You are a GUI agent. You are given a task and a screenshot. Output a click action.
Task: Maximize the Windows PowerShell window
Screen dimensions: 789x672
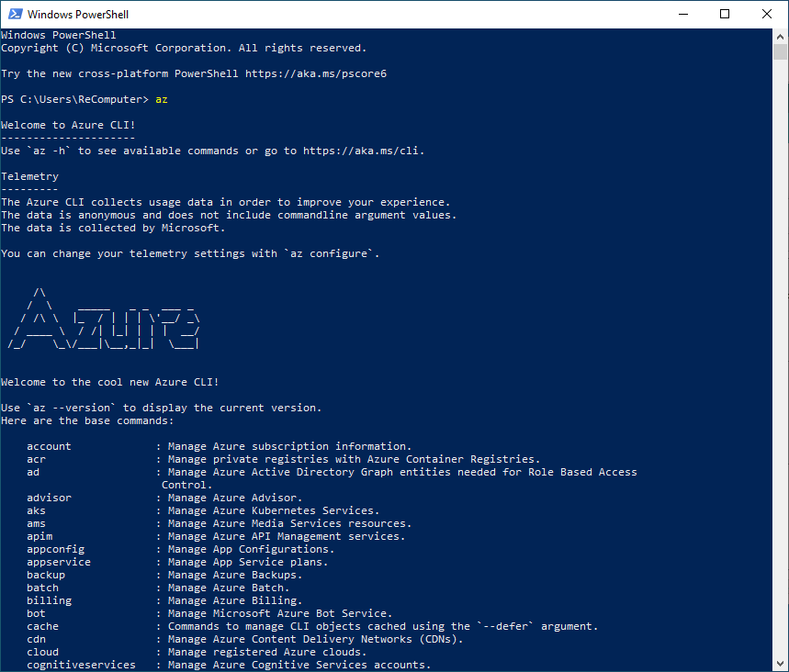coord(725,14)
